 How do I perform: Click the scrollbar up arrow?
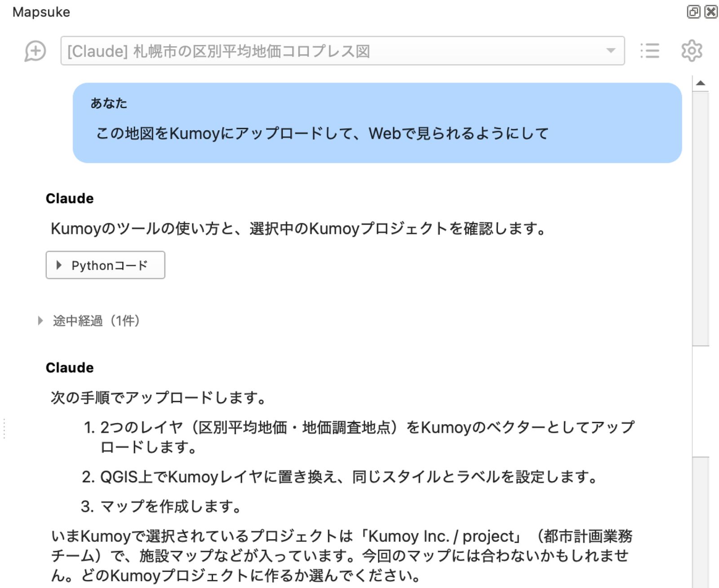701,83
